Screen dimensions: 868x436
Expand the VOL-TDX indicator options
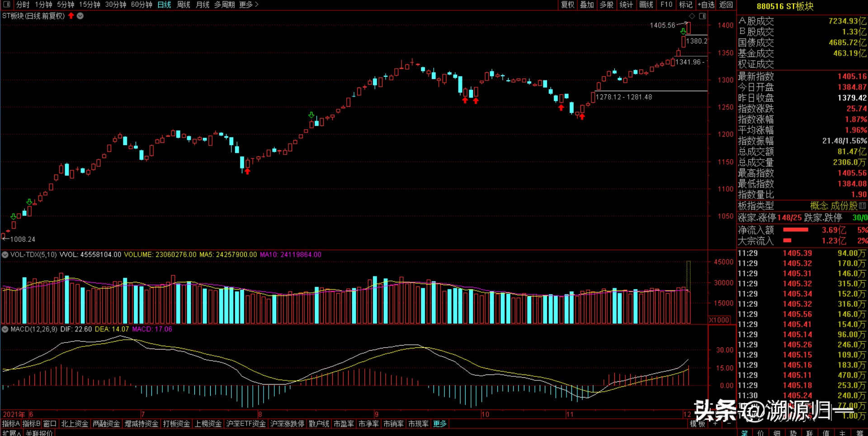(5, 255)
